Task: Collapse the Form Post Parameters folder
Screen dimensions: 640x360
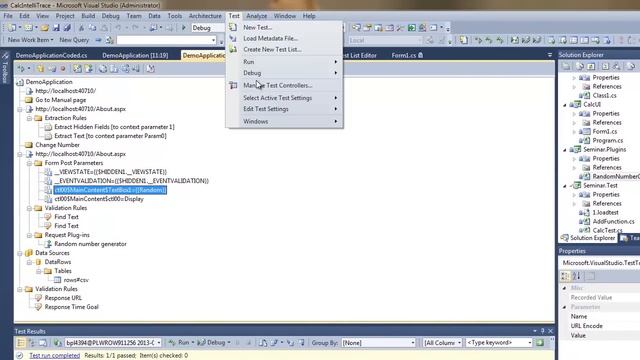Action: click(x=29, y=163)
